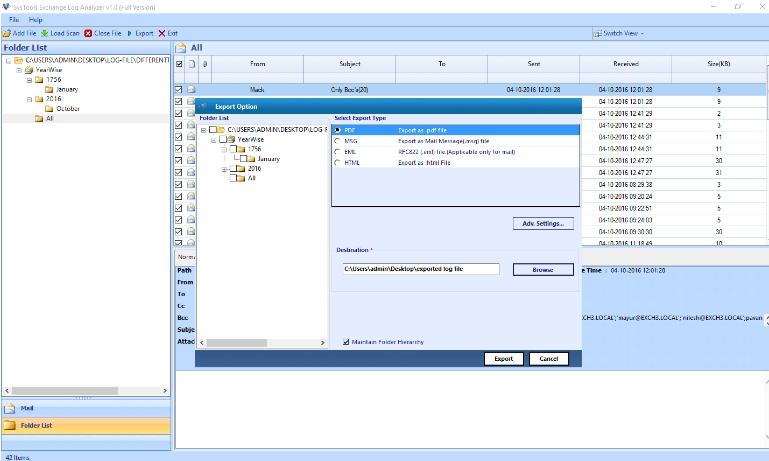Click the Destination path input field

coord(421,269)
